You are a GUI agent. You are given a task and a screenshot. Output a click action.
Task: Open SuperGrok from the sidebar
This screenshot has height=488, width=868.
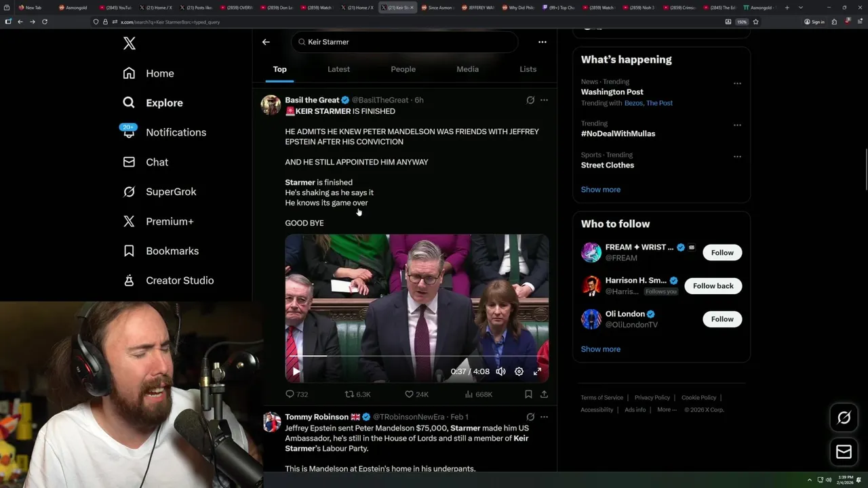tap(159, 192)
